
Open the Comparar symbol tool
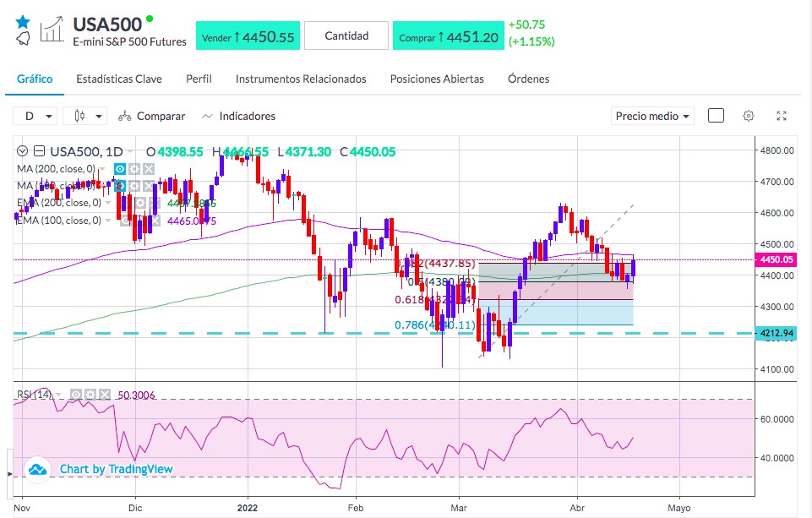152,116
